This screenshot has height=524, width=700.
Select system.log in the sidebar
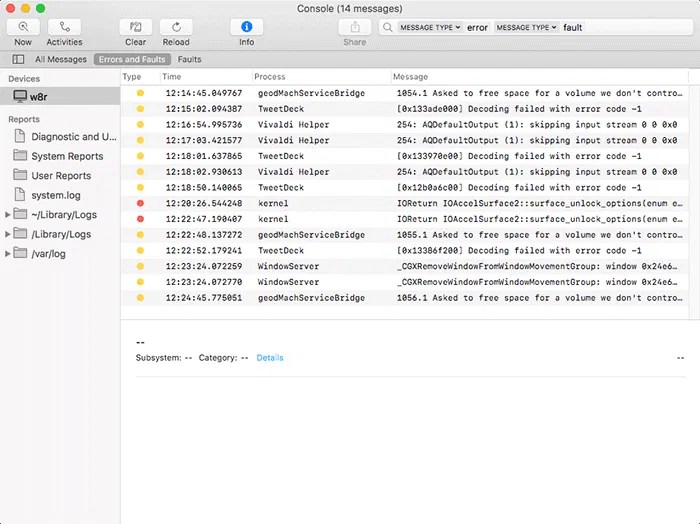[56, 195]
